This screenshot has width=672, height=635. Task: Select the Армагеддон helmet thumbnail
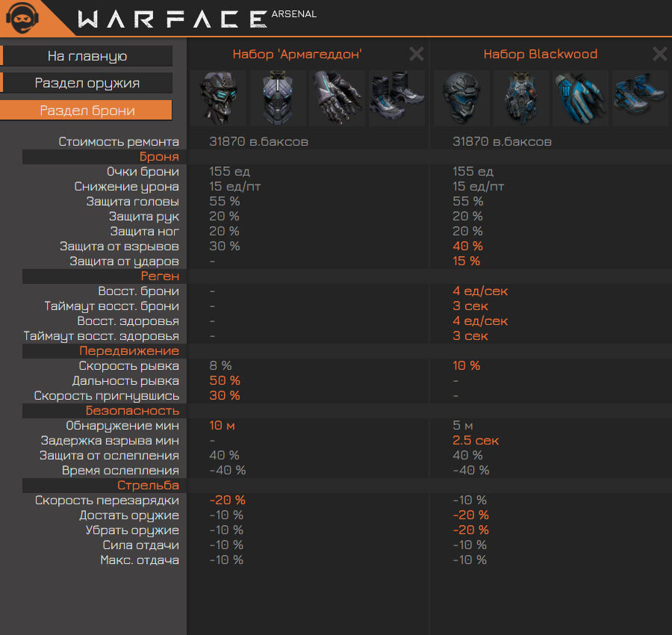click(219, 98)
